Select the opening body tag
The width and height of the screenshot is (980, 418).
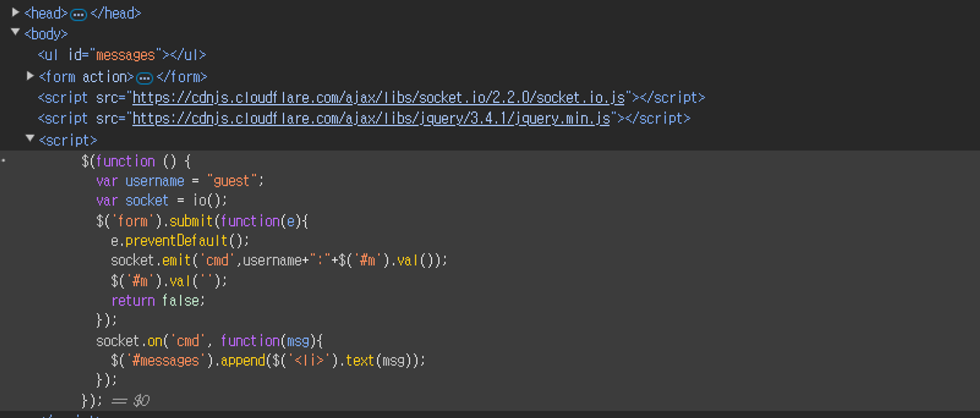pos(46,34)
